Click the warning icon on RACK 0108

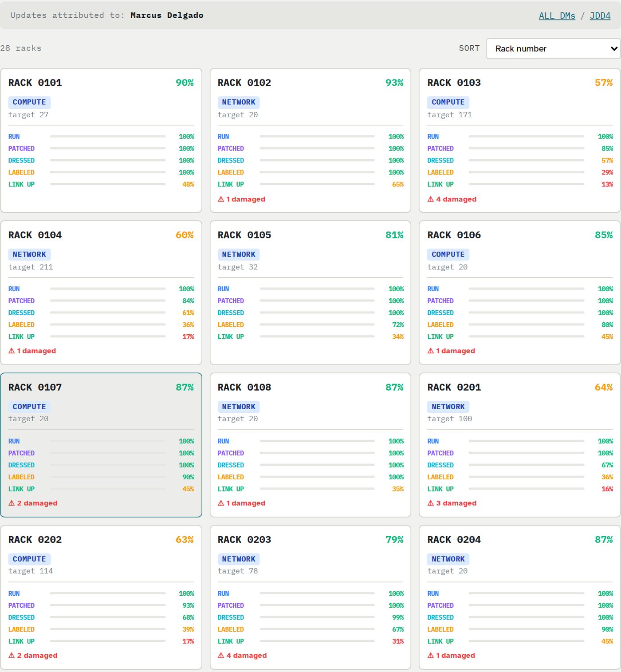click(221, 503)
